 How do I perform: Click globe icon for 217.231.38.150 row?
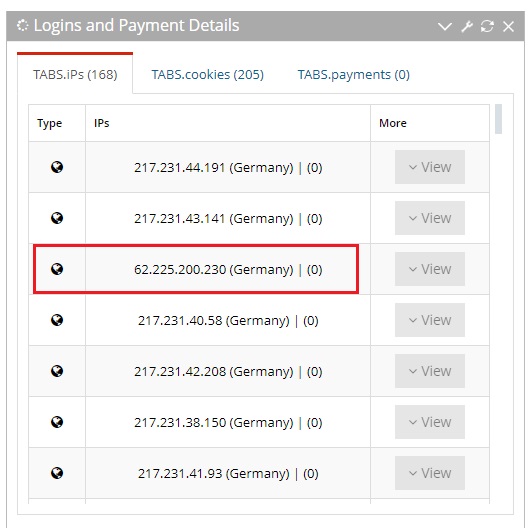pos(57,422)
